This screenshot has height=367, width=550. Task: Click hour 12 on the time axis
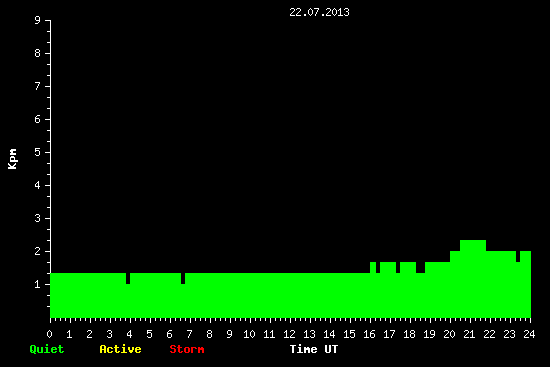[x=289, y=334]
